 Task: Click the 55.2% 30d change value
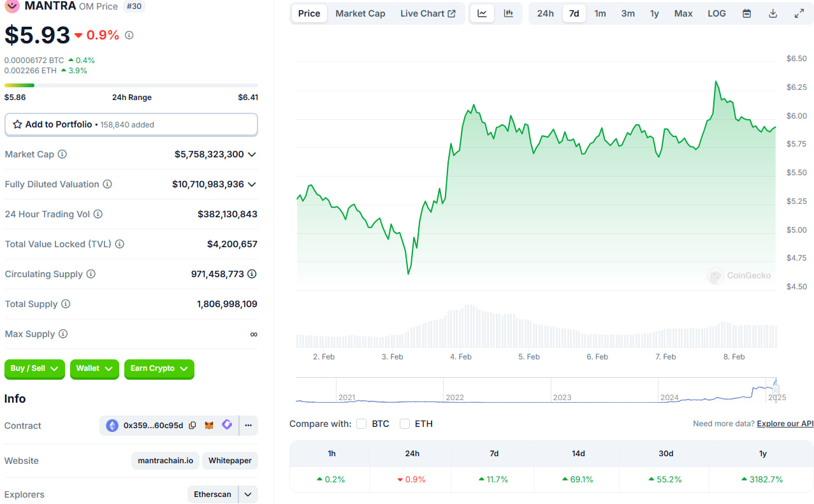664,479
